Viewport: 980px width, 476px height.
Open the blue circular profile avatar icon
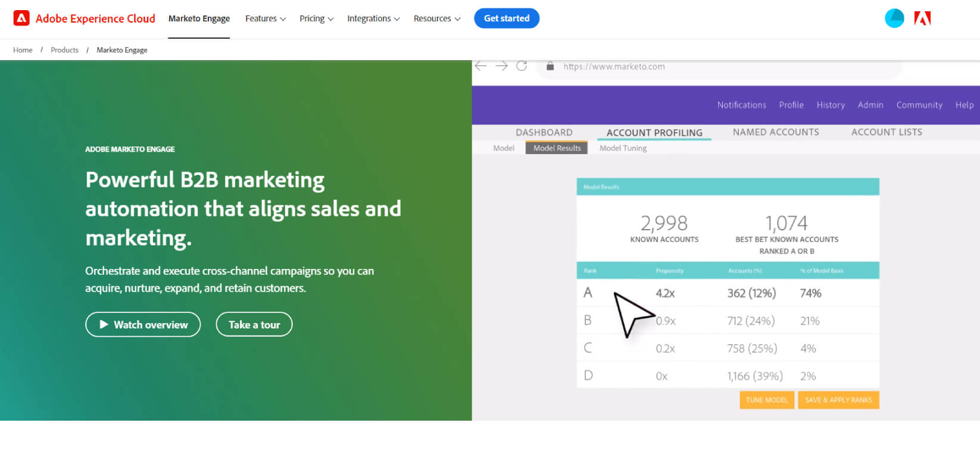pos(894,18)
